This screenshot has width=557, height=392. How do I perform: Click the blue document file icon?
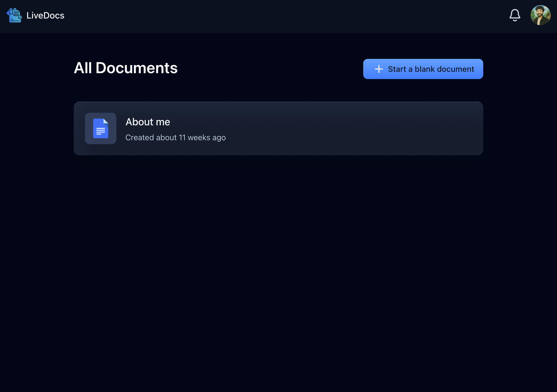101,128
